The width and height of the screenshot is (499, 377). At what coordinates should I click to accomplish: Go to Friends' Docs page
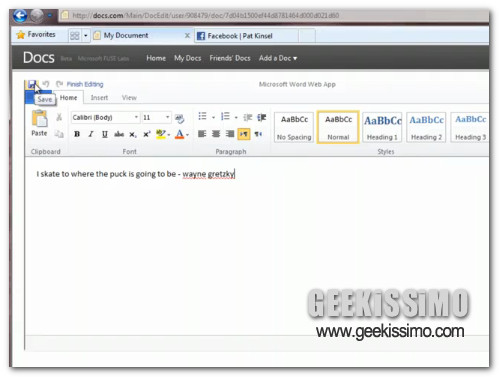230,58
